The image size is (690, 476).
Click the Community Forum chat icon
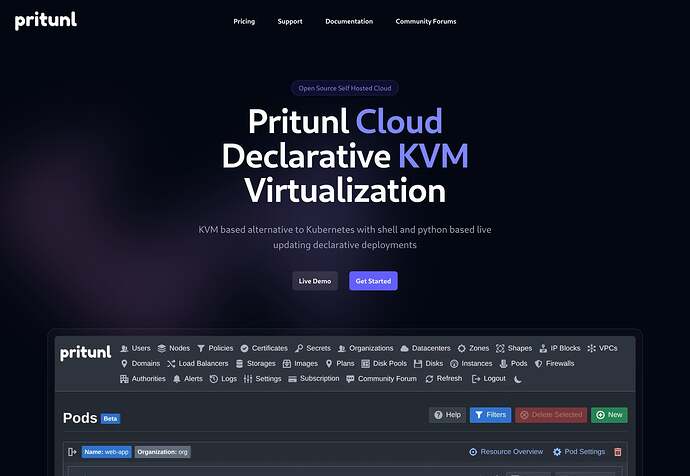point(350,379)
